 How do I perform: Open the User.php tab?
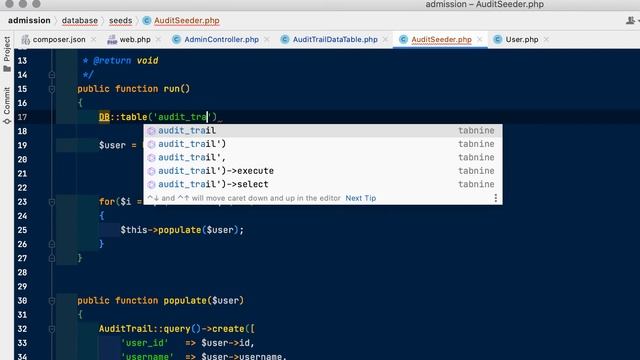click(x=522, y=40)
